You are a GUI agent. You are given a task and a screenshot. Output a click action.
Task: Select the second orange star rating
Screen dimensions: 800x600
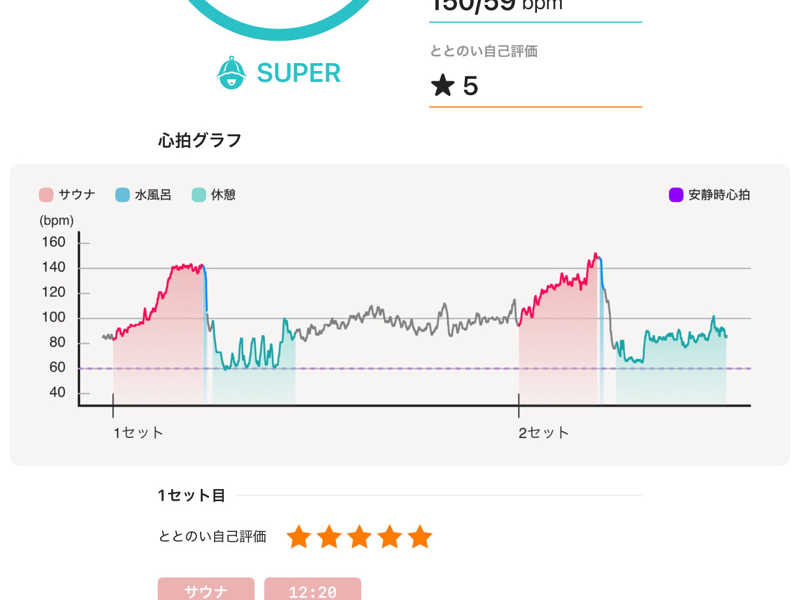pyautogui.click(x=329, y=537)
